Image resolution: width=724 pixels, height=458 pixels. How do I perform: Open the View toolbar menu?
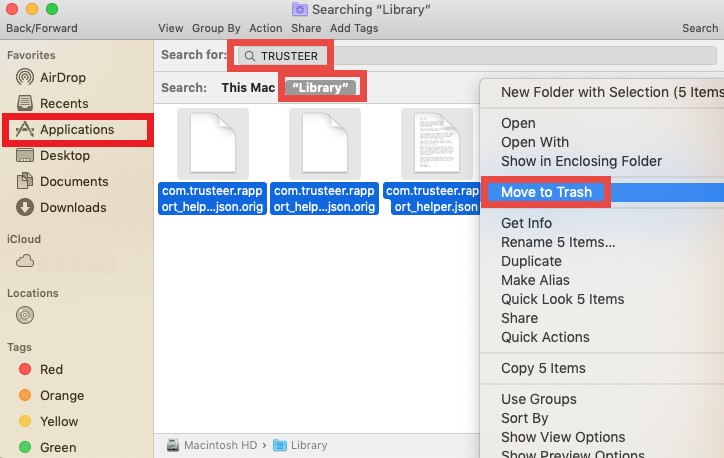pos(171,28)
